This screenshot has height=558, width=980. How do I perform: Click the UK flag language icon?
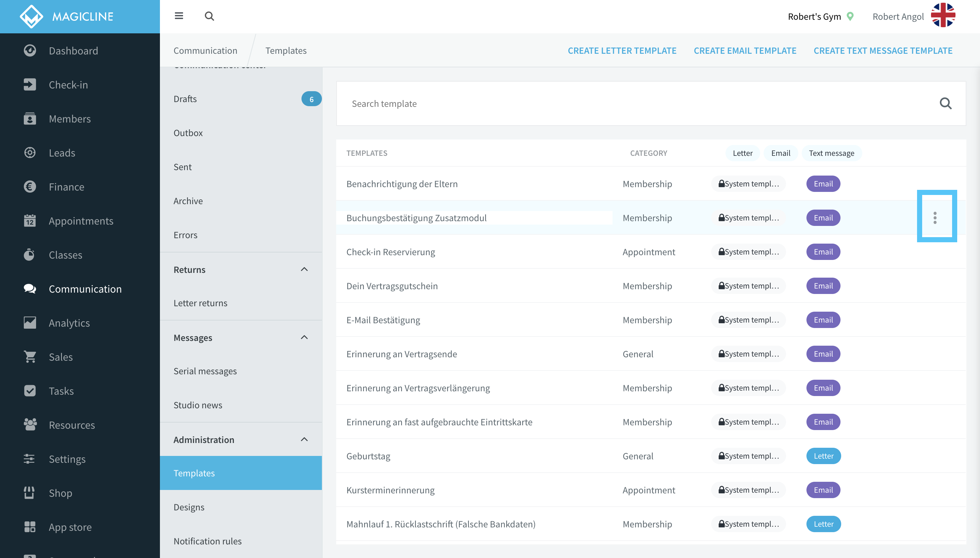943,16
